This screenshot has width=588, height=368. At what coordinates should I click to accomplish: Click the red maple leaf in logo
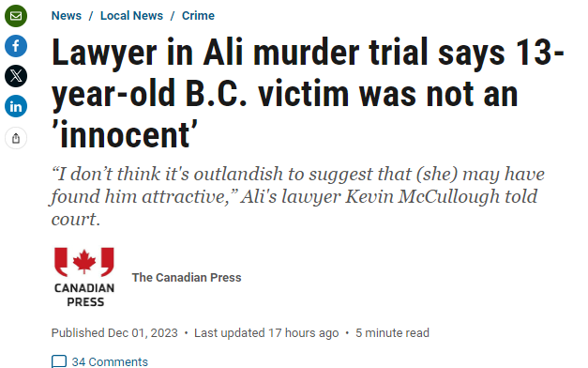coord(84,261)
